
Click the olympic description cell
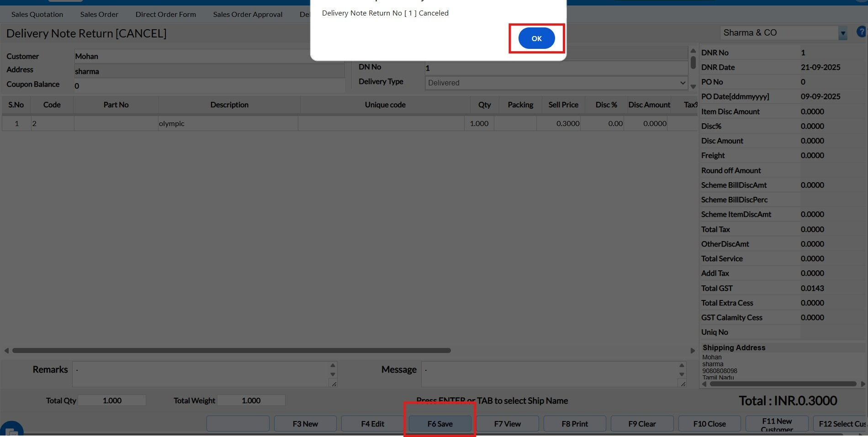tap(228, 123)
